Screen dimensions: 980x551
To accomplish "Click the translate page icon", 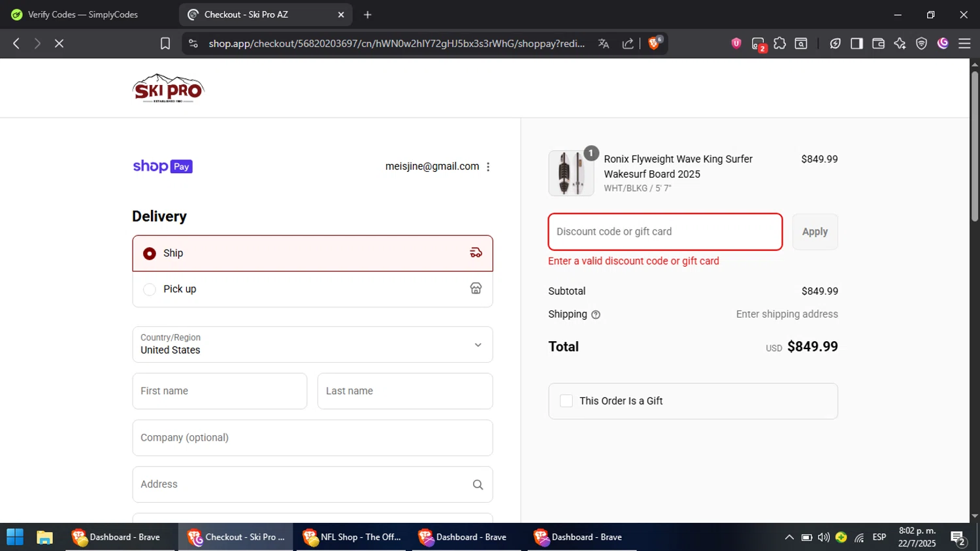I will click(604, 43).
